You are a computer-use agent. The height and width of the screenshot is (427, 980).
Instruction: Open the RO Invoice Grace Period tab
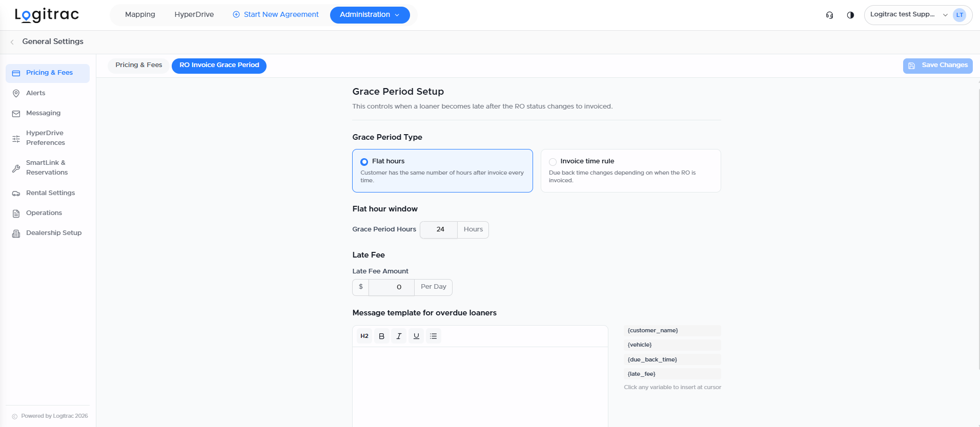tap(219, 66)
